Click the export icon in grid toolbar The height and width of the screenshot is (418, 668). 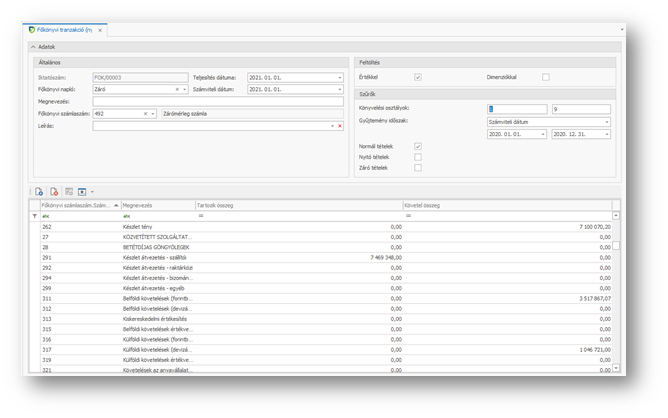pyautogui.click(x=82, y=192)
